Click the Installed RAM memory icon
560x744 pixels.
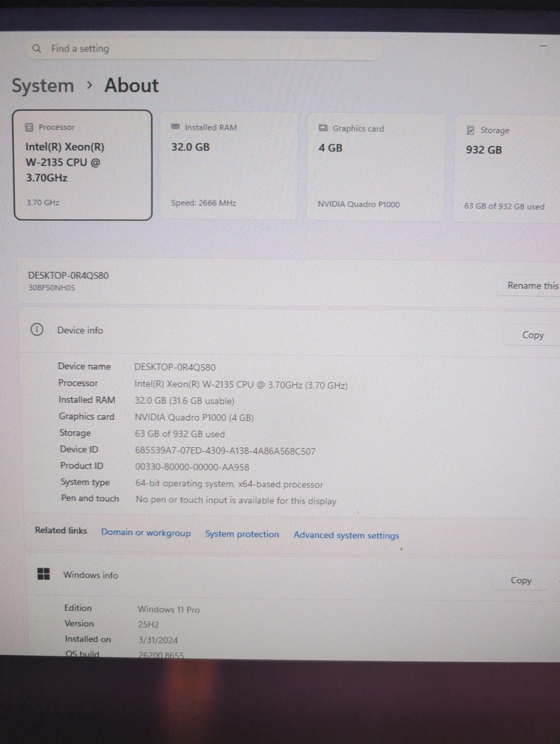click(175, 127)
